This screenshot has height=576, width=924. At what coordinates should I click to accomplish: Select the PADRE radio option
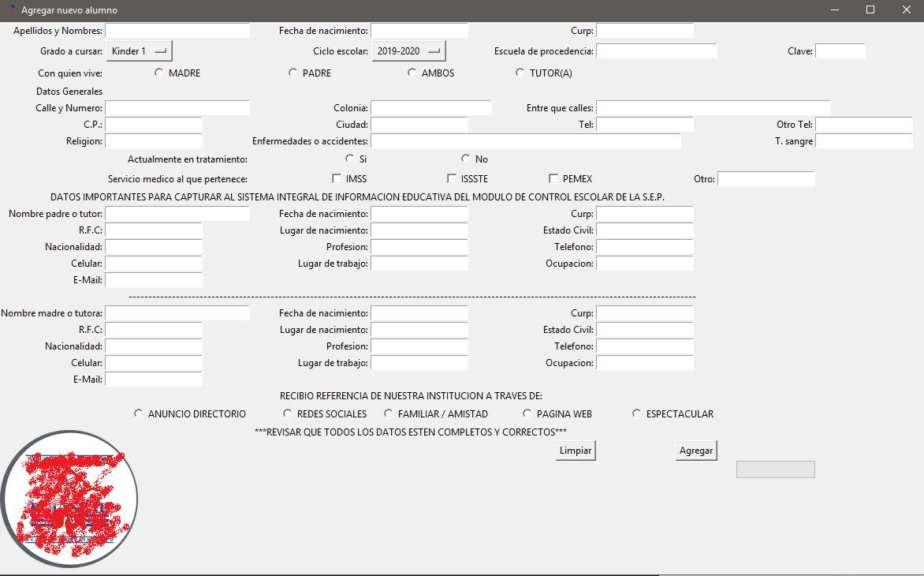click(x=292, y=73)
